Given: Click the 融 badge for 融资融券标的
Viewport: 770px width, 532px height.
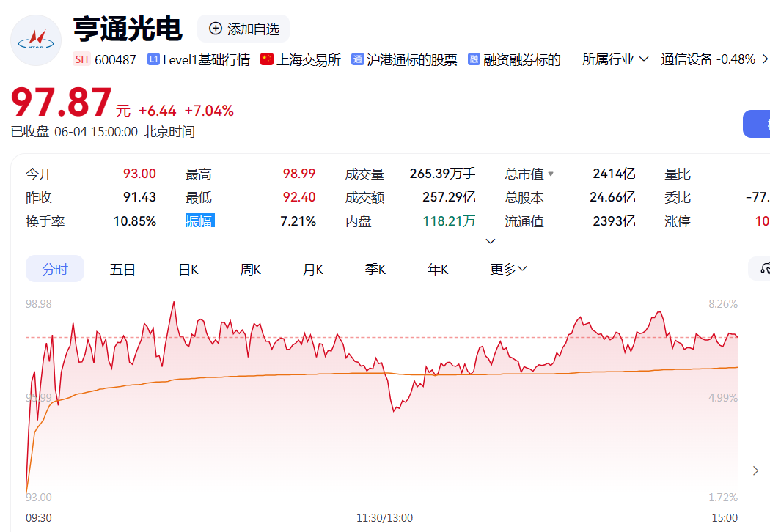Looking at the screenshot, I should pos(474,59).
